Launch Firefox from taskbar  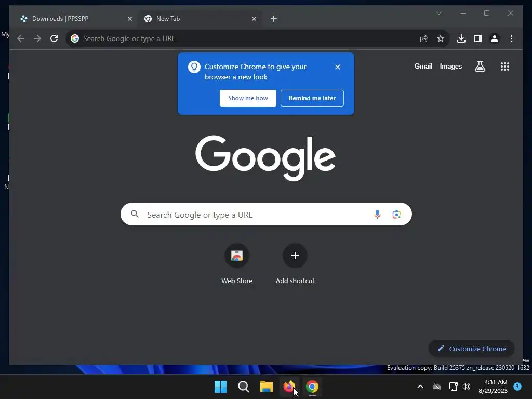(289, 387)
